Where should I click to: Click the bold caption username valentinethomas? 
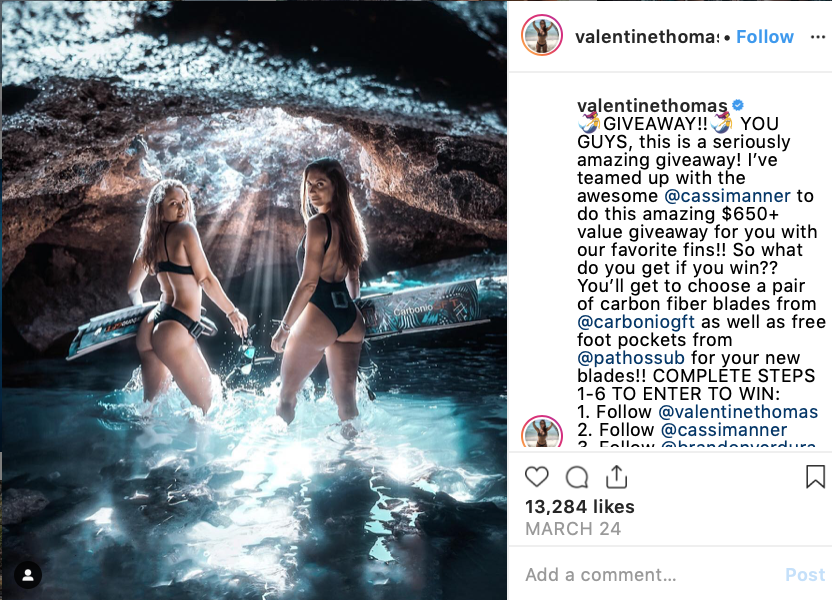652,106
